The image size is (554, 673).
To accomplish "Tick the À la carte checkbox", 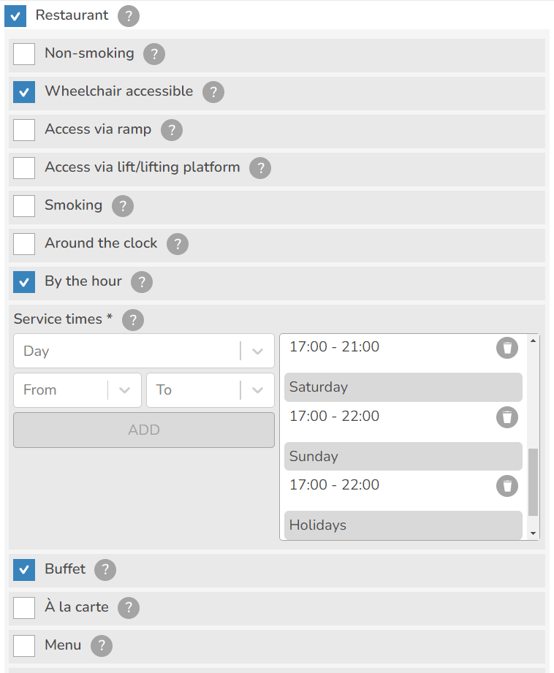I will click(x=24, y=608).
